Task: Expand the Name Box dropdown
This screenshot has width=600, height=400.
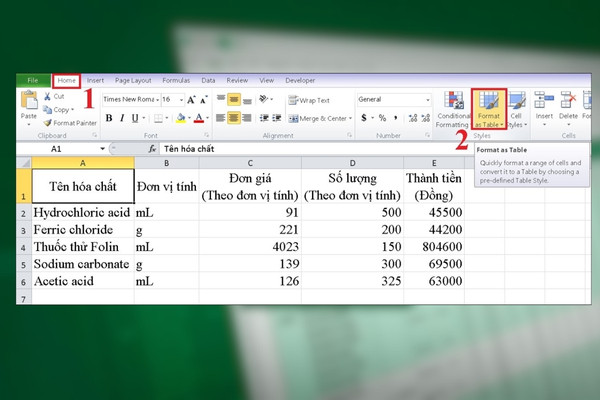Action: (x=103, y=149)
